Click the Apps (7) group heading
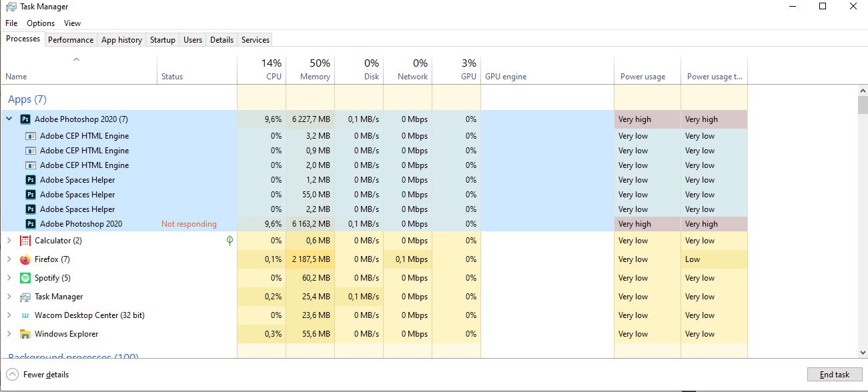Screen dimensions: 868x392 (27, 99)
